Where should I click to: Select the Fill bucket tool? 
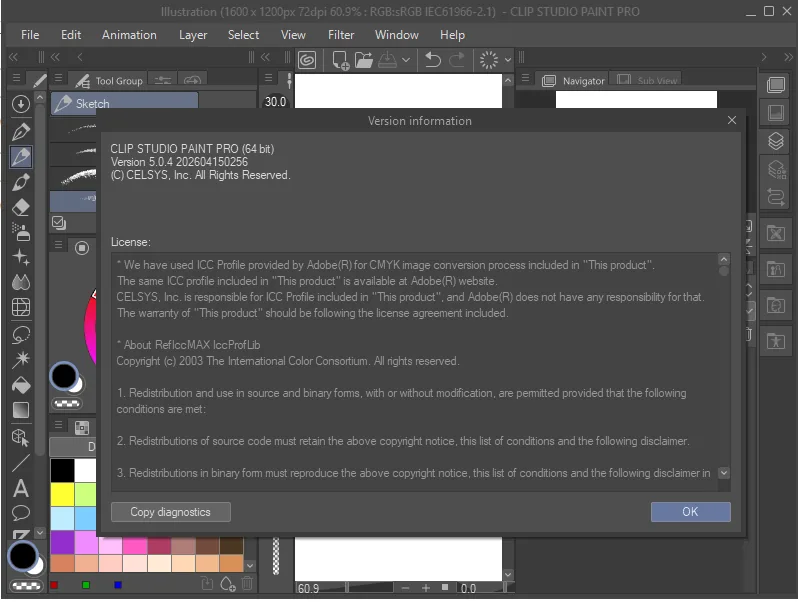point(21,385)
